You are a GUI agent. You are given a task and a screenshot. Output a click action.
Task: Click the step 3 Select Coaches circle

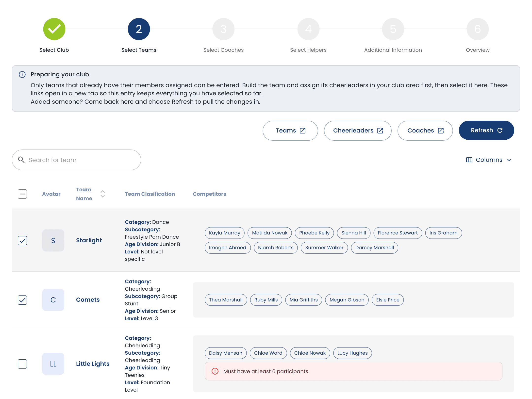coord(224,29)
